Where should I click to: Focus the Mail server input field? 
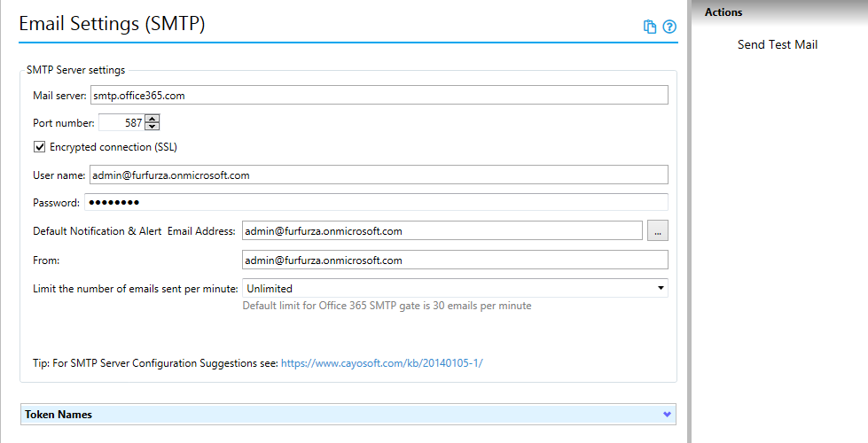(379, 95)
